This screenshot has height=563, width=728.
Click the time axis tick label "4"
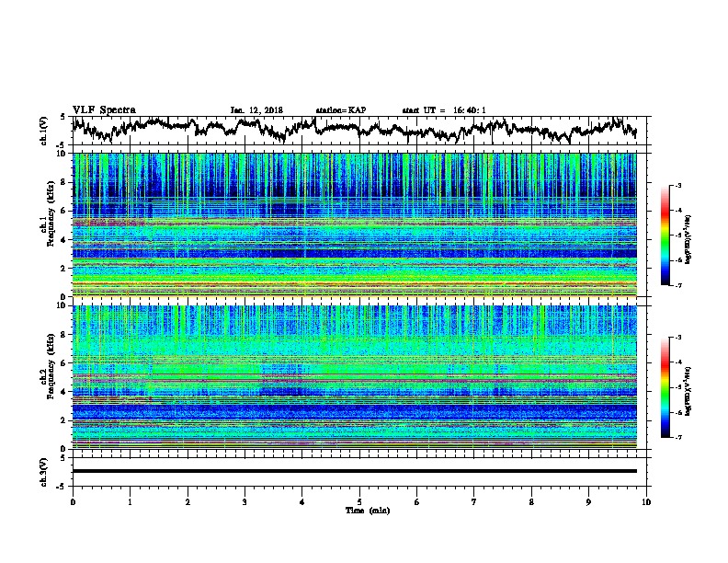[x=302, y=502]
